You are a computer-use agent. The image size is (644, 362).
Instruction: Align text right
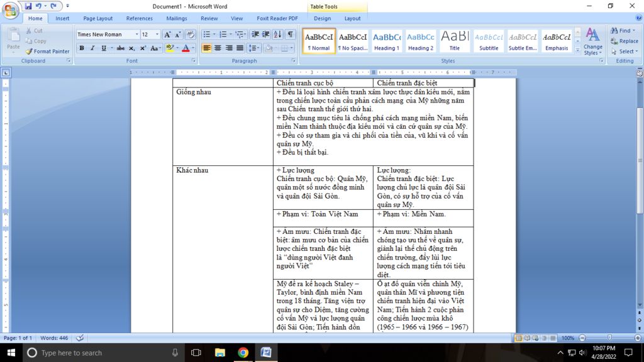229,48
